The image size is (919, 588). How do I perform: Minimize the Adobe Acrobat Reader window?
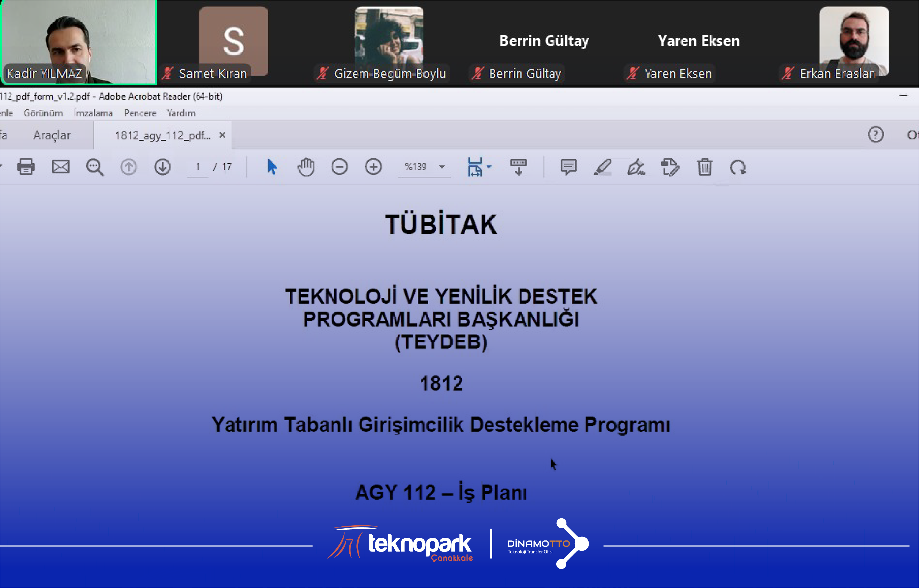(x=903, y=96)
